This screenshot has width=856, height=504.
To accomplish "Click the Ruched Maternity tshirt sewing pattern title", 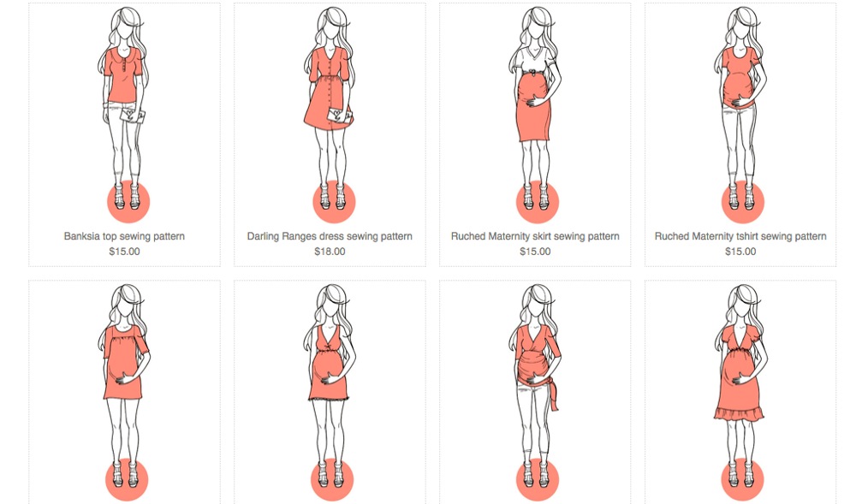I will coord(740,236).
